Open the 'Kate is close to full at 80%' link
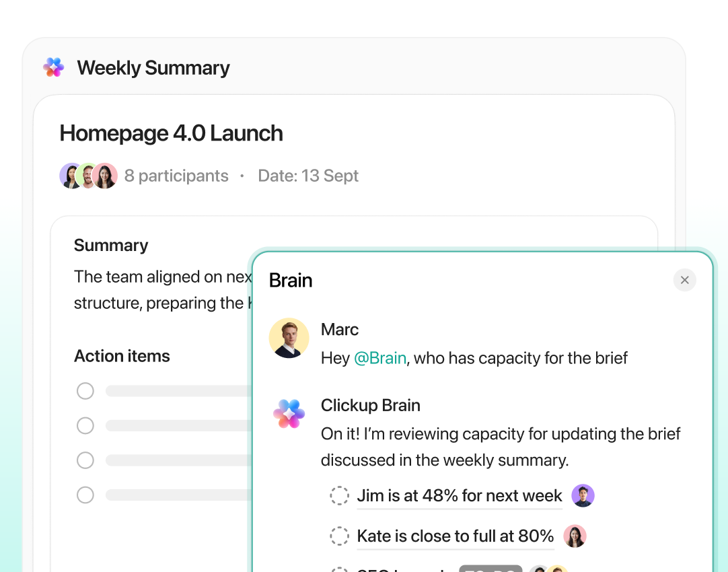 point(455,536)
